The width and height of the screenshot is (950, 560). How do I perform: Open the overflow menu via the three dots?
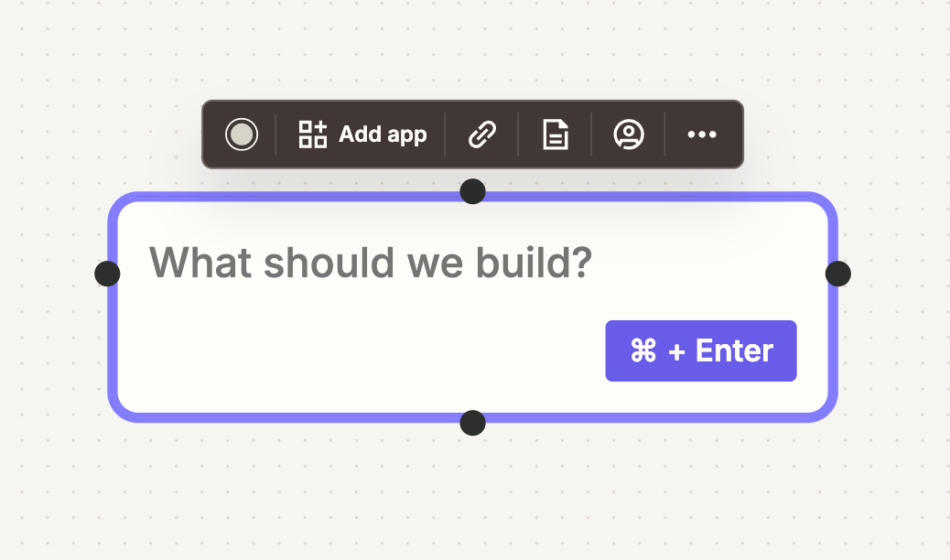[702, 135]
